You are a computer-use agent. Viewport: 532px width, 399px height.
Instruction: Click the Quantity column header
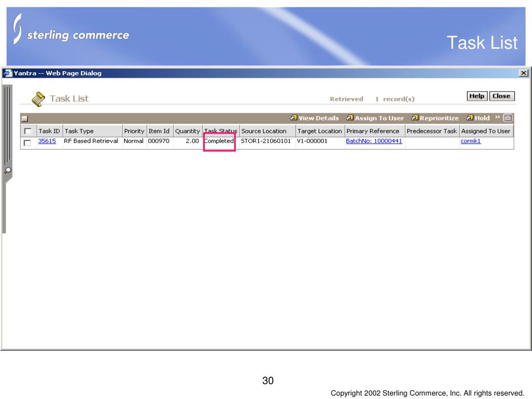188,131
